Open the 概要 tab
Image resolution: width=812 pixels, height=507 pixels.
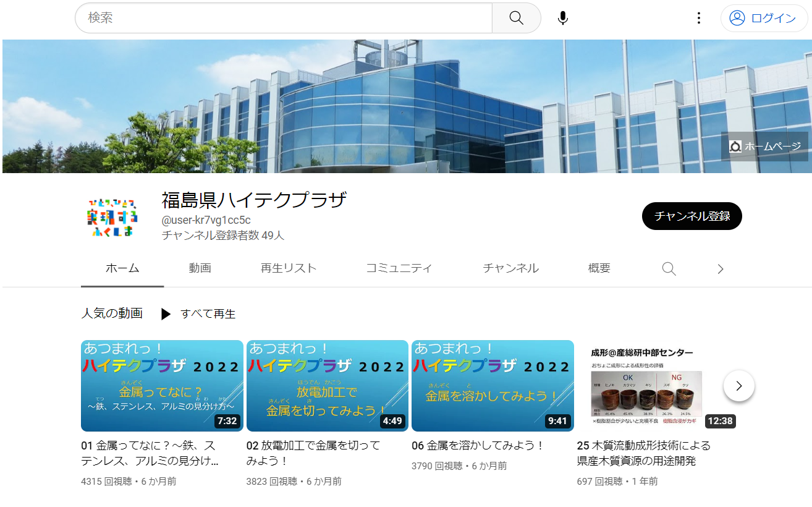pyautogui.click(x=598, y=268)
